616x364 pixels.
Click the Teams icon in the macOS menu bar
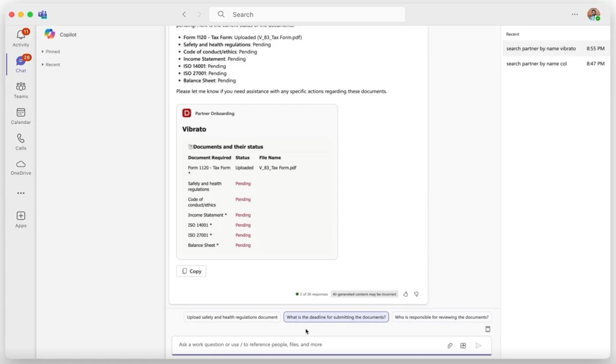(42, 14)
